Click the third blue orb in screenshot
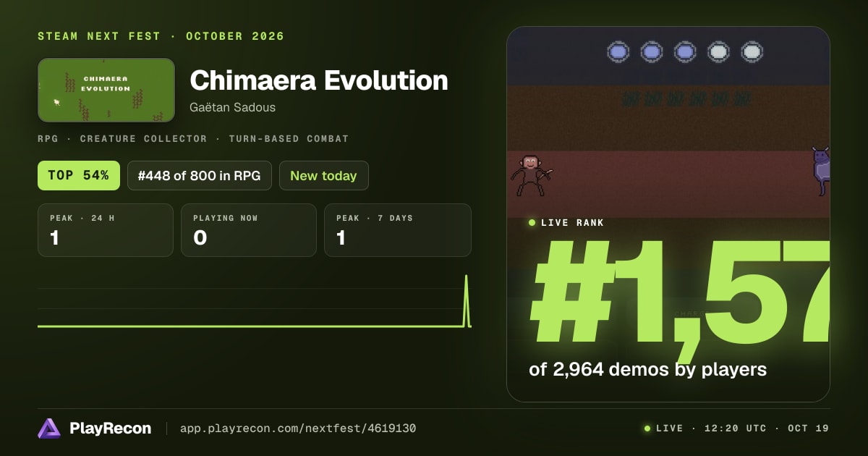 (x=685, y=51)
